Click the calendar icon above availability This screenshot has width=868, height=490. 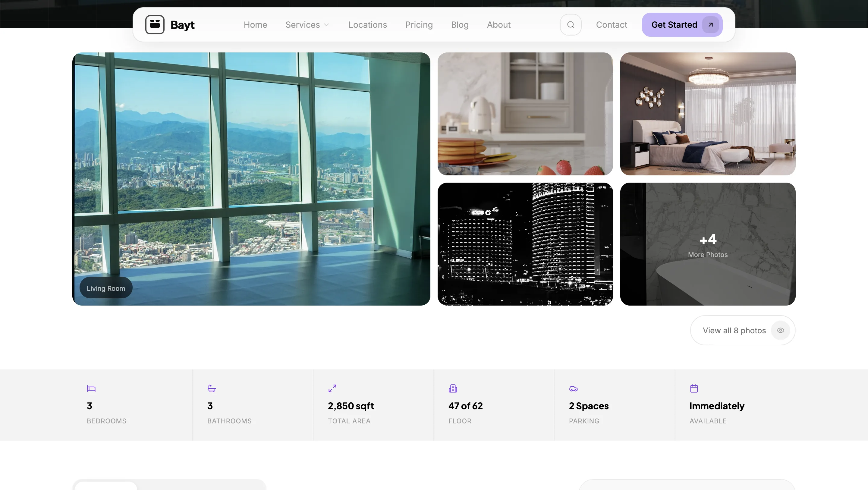click(694, 388)
